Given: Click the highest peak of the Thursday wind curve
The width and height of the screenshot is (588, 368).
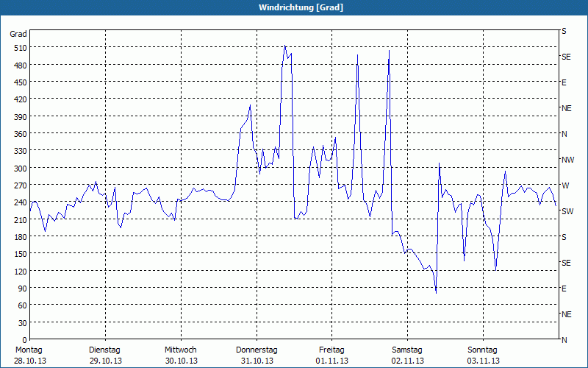Looking at the screenshot, I should 285,46.
